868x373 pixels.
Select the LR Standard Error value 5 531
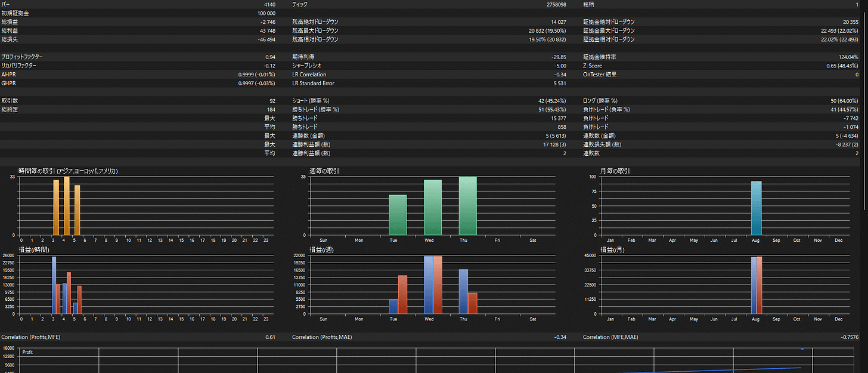[x=559, y=83]
